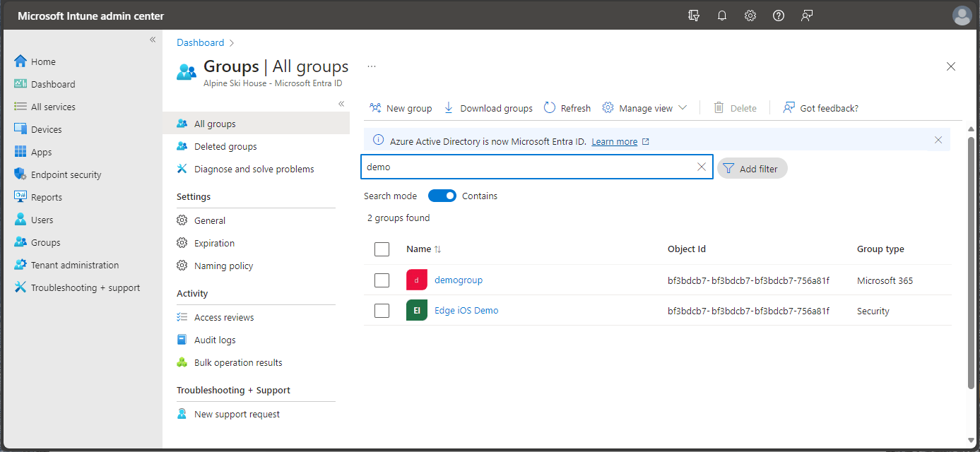Expand the Manage view dropdown
This screenshot has height=452, width=980.
(x=644, y=107)
